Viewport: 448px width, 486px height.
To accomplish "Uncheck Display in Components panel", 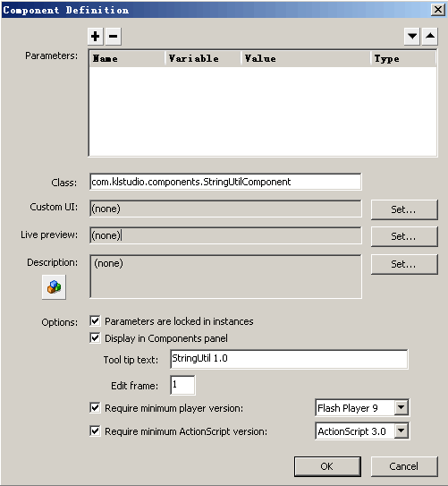I will click(x=95, y=337).
